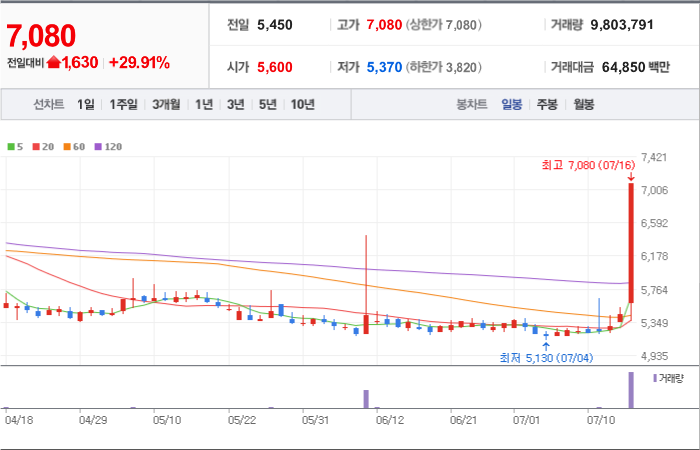Click the 4,935 price axis label
Viewport: 700px width, 450px height.
coord(654,356)
